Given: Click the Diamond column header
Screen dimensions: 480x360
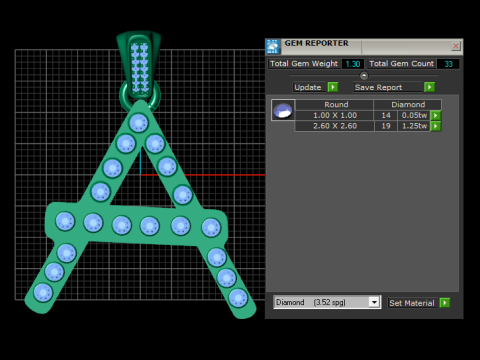Looking at the screenshot, I should (x=408, y=105).
